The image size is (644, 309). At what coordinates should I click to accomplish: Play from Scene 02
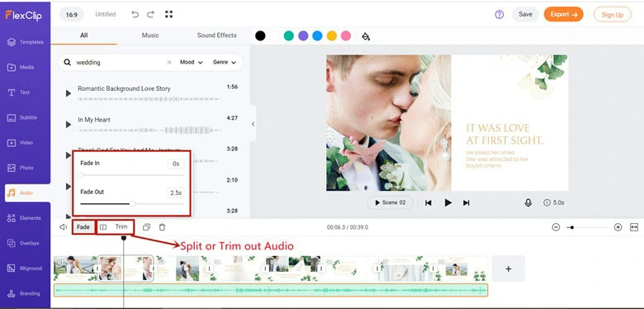pyautogui.click(x=390, y=202)
